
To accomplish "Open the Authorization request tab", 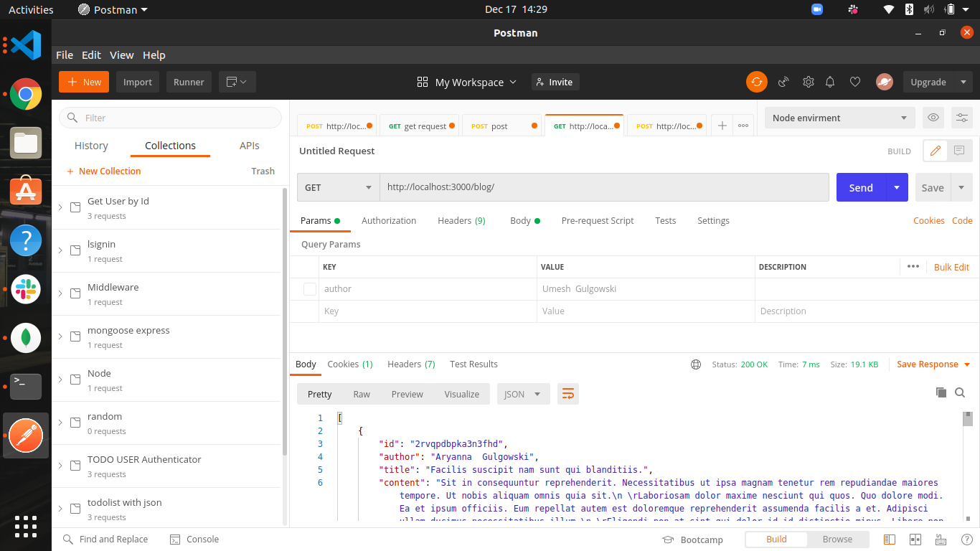I will [x=389, y=221].
